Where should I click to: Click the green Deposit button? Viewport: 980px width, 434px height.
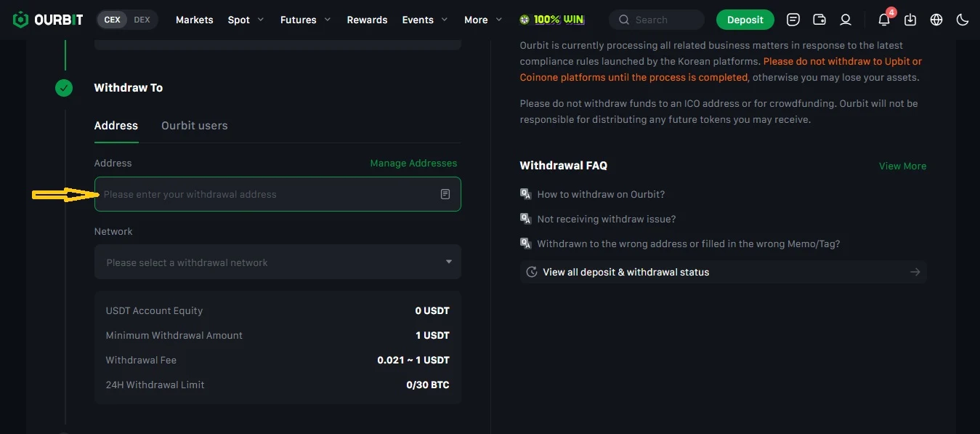point(745,20)
